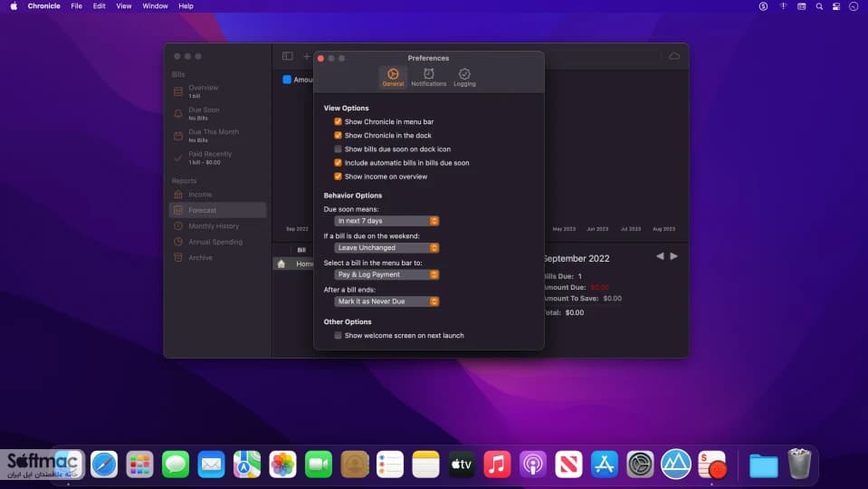868x489 pixels.
Task: Open the Monthly History report
Action: tap(217, 226)
